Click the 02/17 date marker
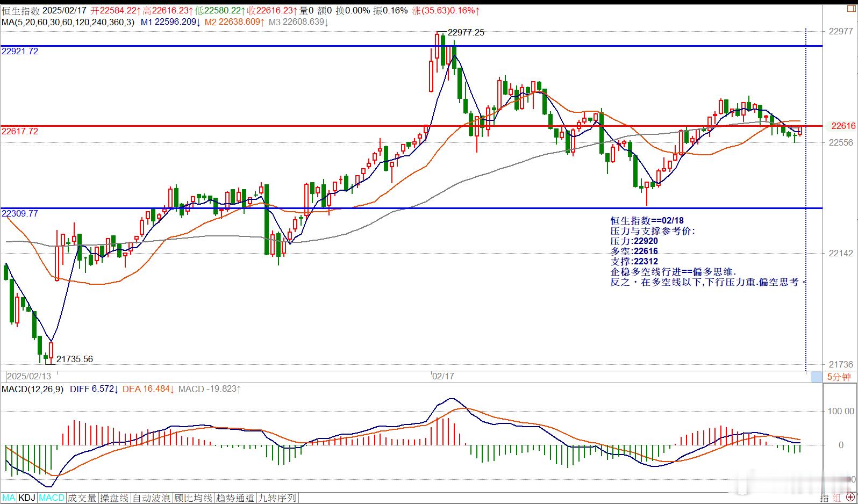 click(444, 376)
